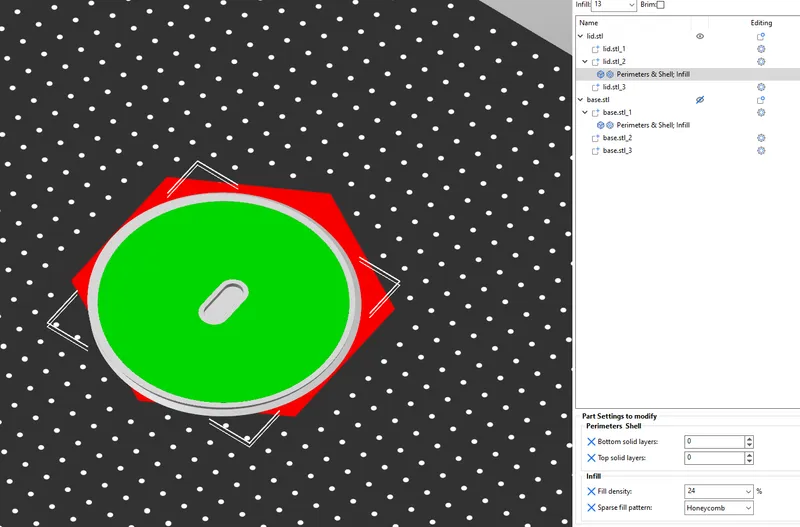The width and height of the screenshot is (800, 527).
Task: Select the base.stl_2 part
Action: pos(617,138)
